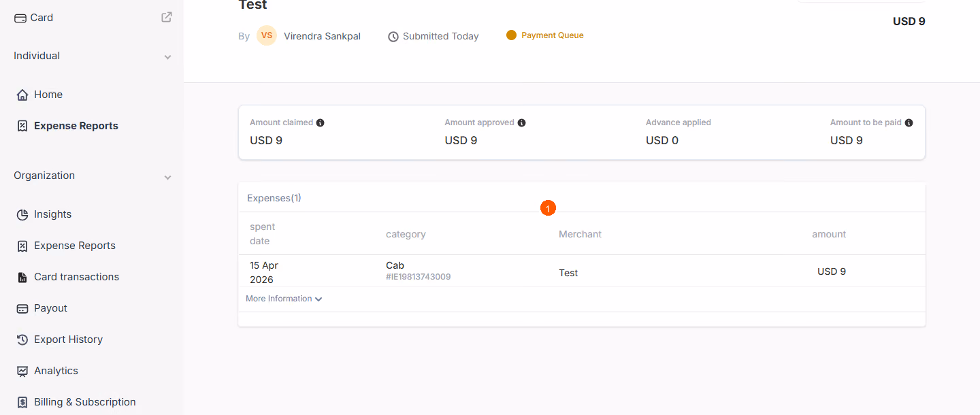The width and height of the screenshot is (980, 415).
Task: Click the Test merchant cell
Action: 568,273
